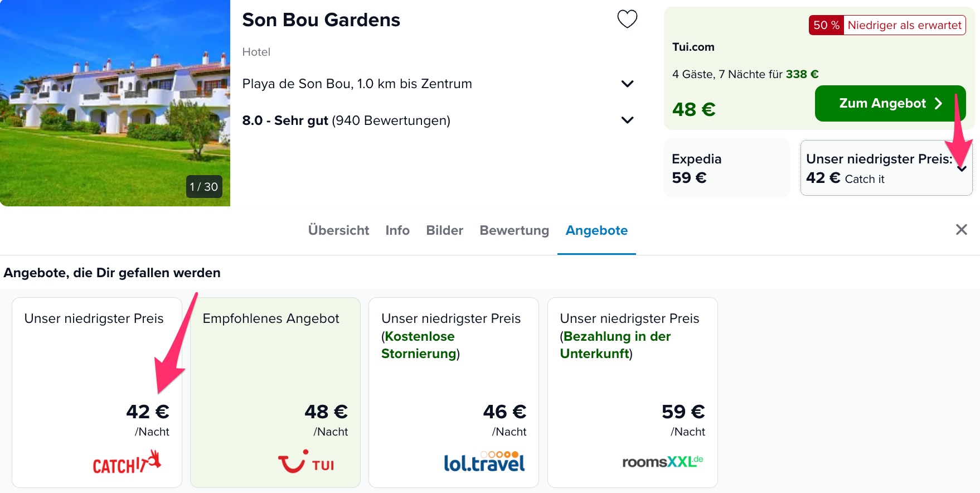Open the Info tab
The width and height of the screenshot is (980, 493).
point(397,230)
